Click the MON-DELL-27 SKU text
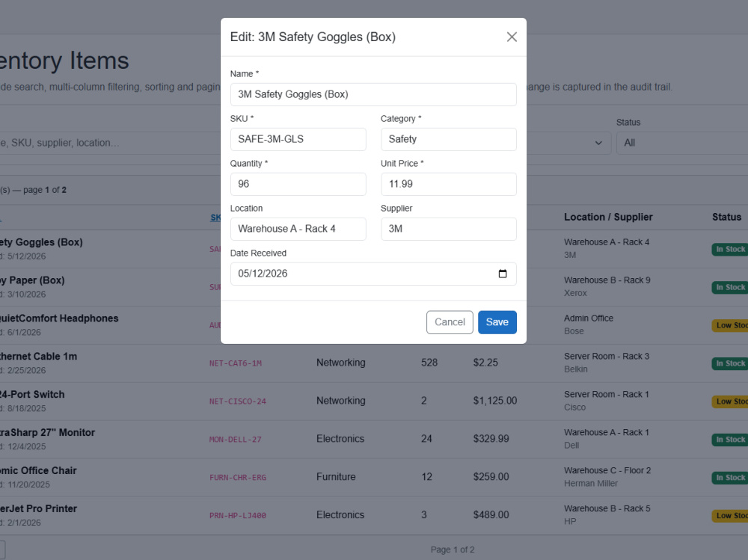This screenshot has width=748, height=560. (236, 440)
